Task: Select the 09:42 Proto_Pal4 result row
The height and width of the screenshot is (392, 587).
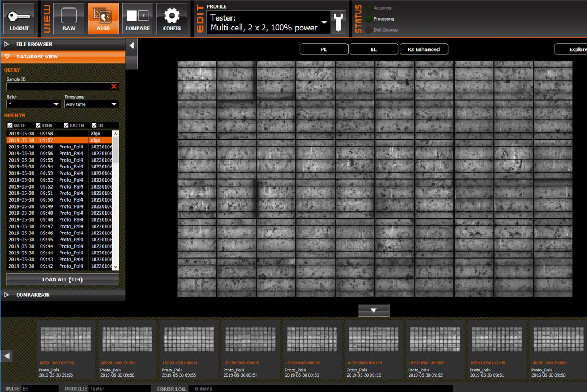Action: coord(60,266)
